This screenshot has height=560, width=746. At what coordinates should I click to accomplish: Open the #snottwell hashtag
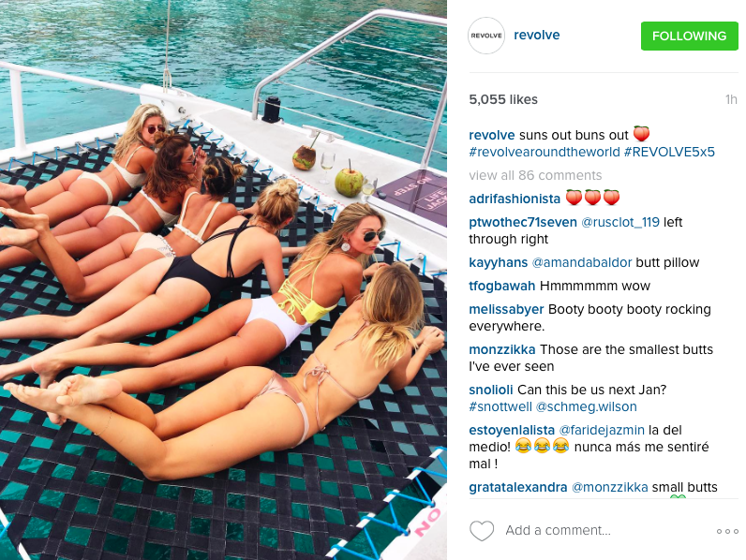pos(500,407)
